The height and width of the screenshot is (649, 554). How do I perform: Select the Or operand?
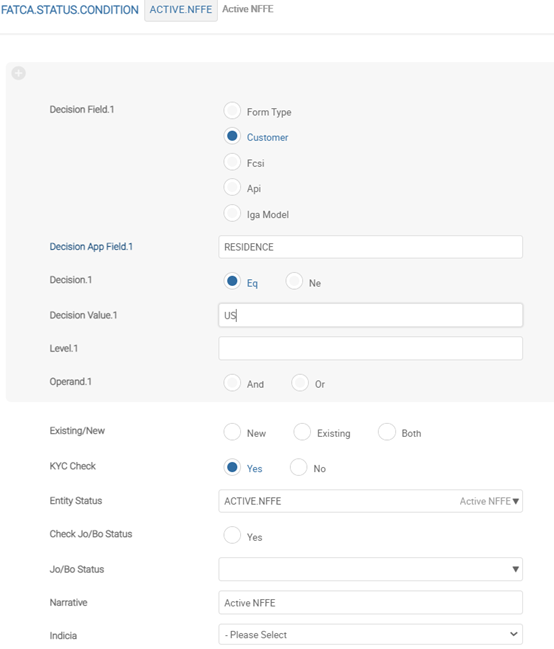(x=300, y=383)
